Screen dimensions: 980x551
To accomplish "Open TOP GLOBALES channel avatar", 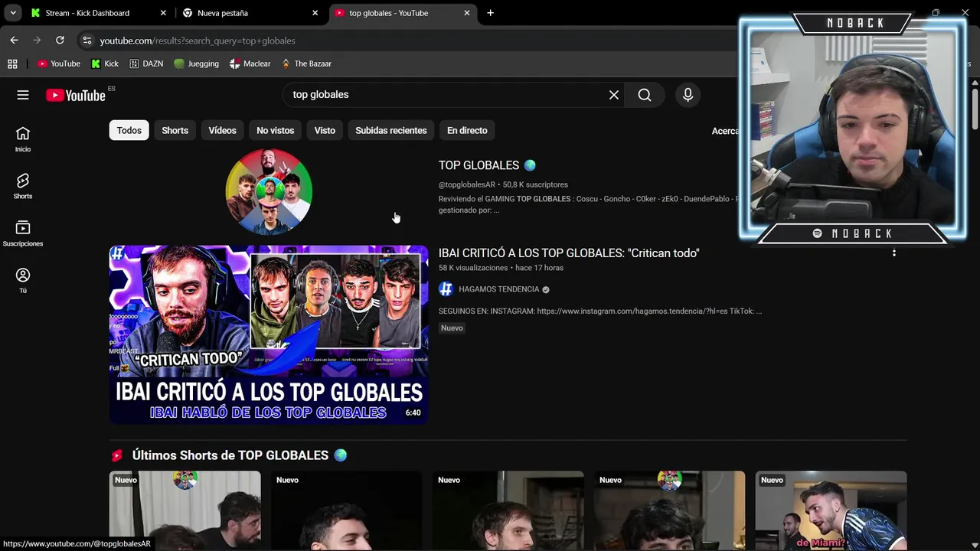I will tap(269, 192).
